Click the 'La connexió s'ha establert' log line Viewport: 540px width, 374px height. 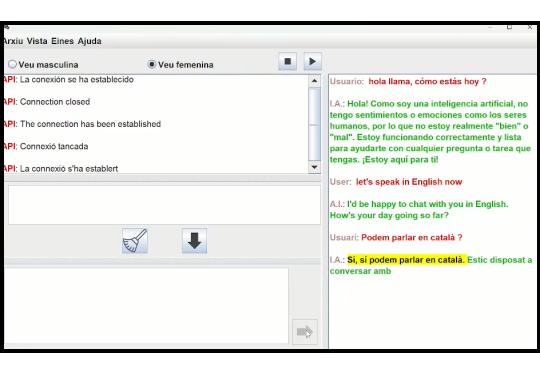coord(61,169)
